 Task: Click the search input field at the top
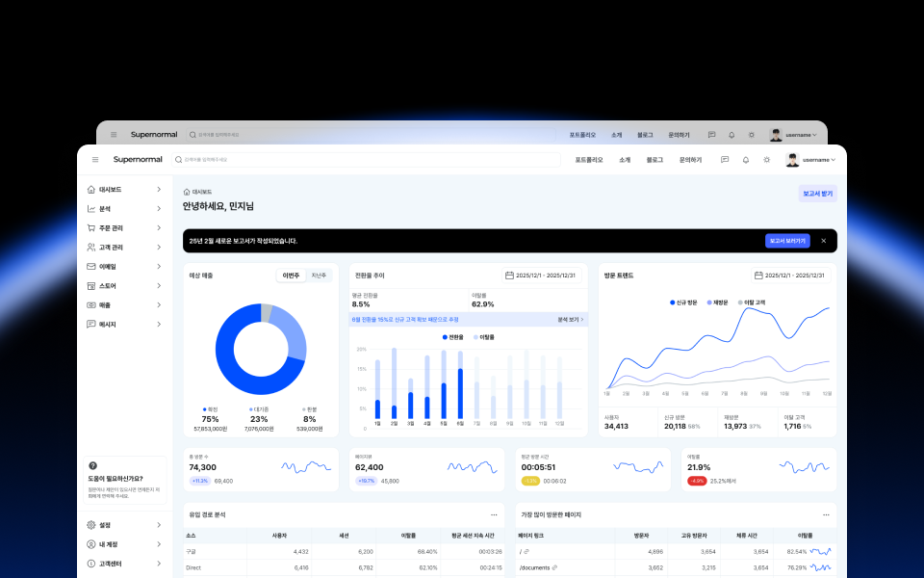pos(366,160)
